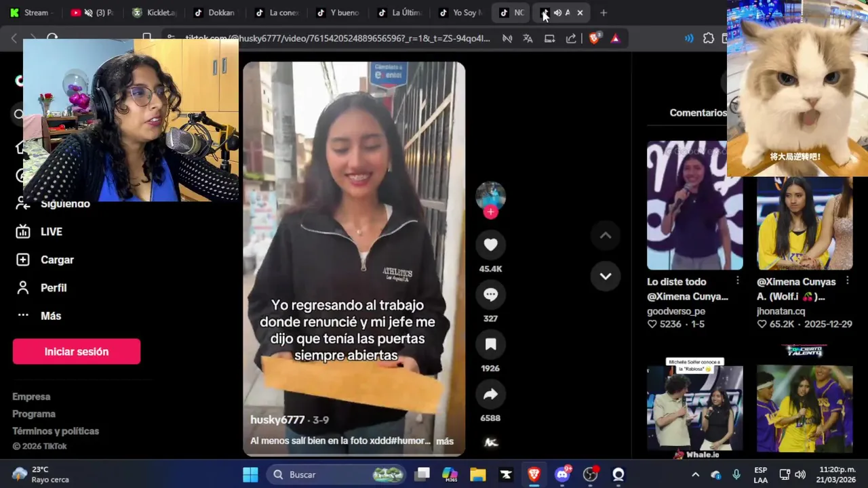868x488 pixels.
Task: Expand the caption by clicking más
Action: [x=445, y=441]
